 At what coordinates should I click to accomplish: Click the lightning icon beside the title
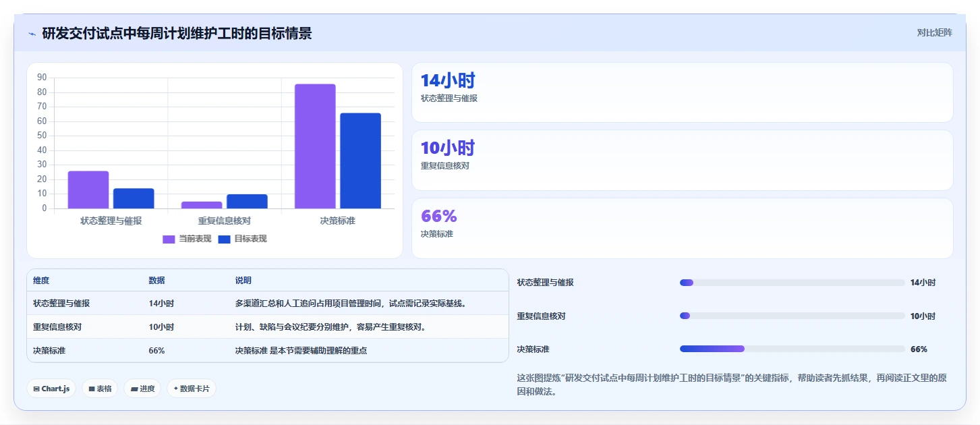32,34
